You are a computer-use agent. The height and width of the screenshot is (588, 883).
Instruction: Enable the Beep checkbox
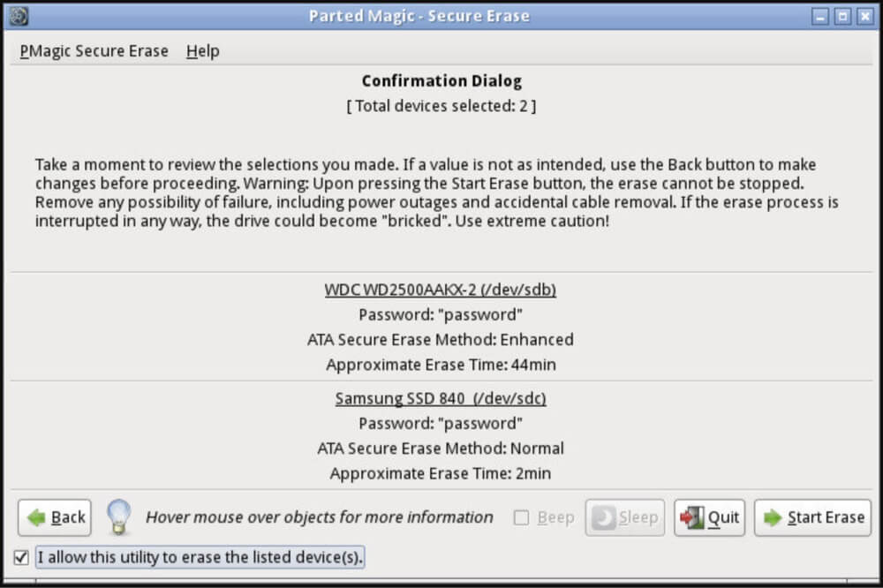tap(521, 518)
